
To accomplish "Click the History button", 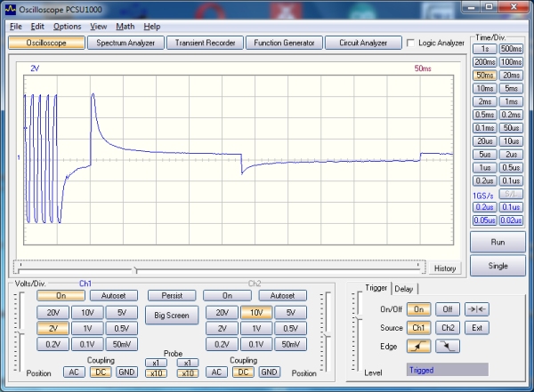I will 445,268.
